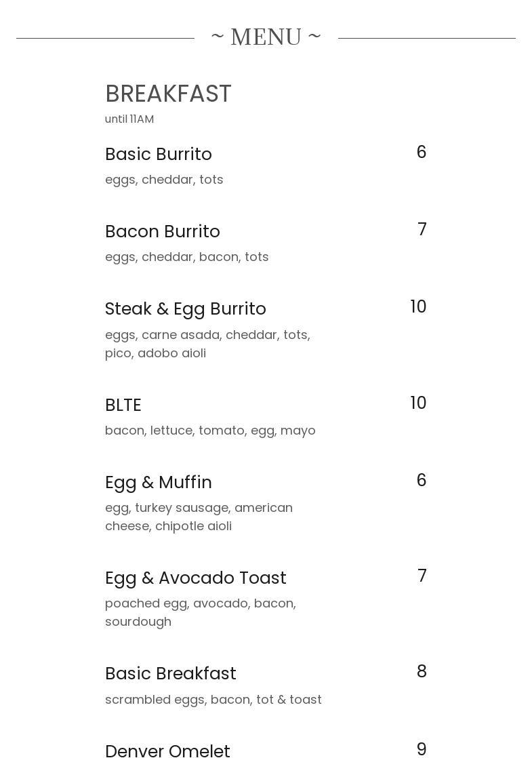532x758 pixels.
Task: Click the Basic Breakfast item name
Action: click(x=171, y=674)
